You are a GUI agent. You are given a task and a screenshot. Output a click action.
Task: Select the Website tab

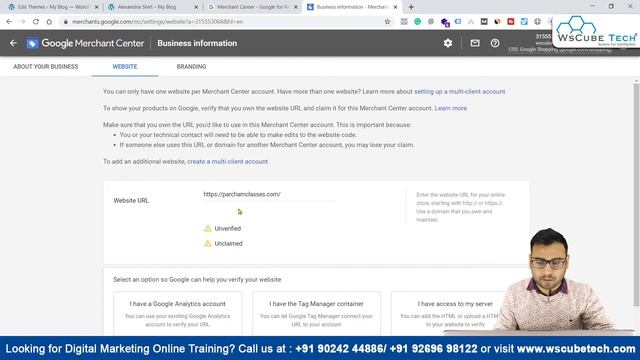click(125, 67)
